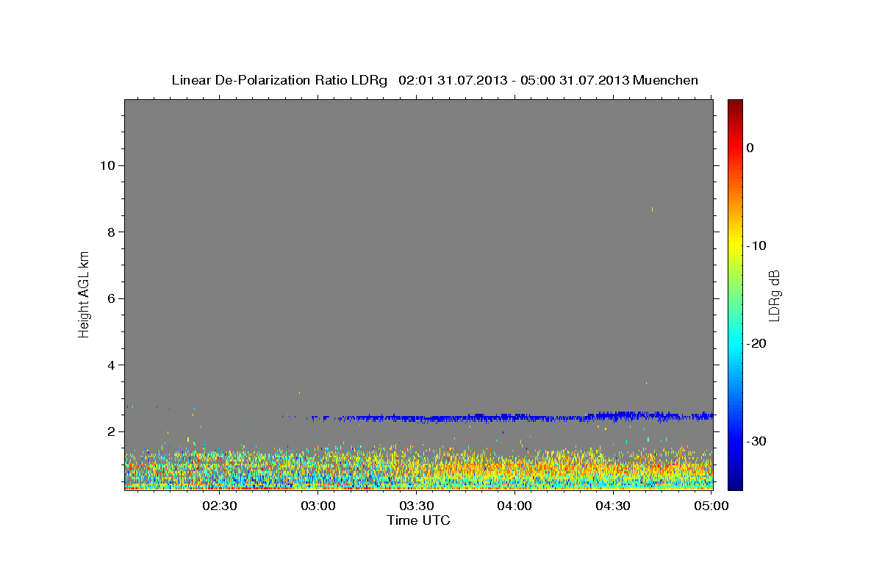The height and width of the screenshot is (588, 882).
Task: Click the colorbar label '-30'
Action: (x=757, y=442)
